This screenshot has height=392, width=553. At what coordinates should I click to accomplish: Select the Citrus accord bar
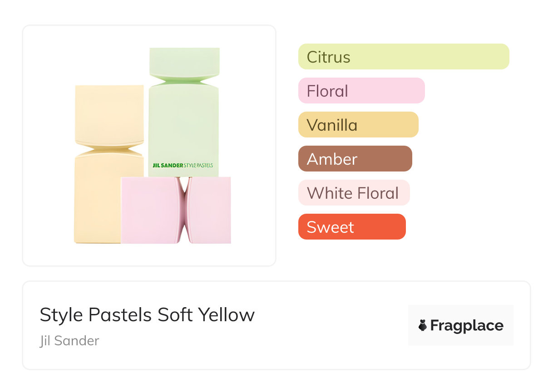[x=404, y=57]
